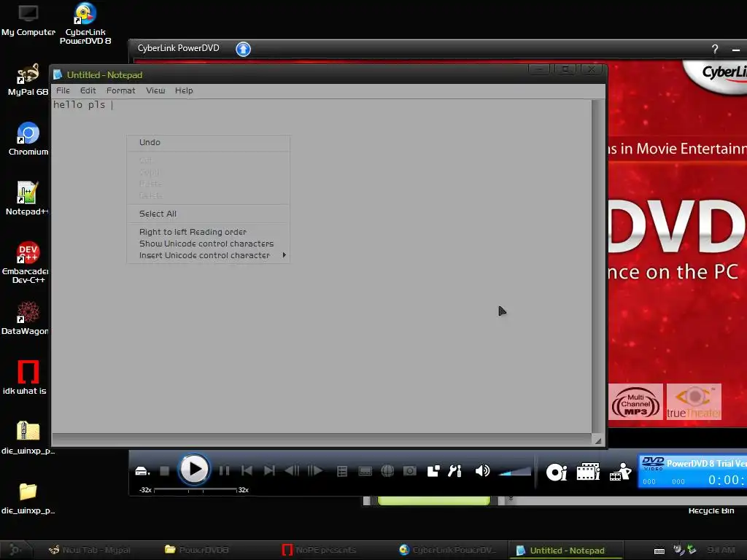Viewport: 747px width, 560px height.
Task: Click the Pause button in PowerDVD
Action: coord(224,471)
